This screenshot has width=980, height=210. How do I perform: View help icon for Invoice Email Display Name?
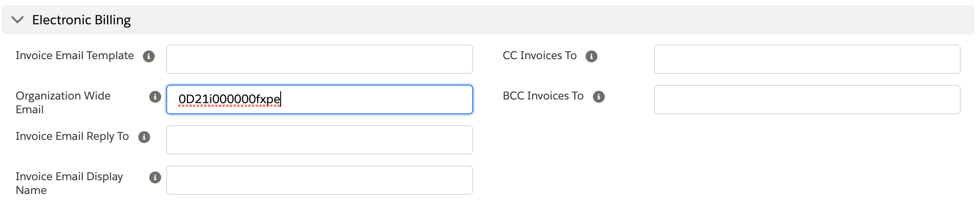click(155, 177)
